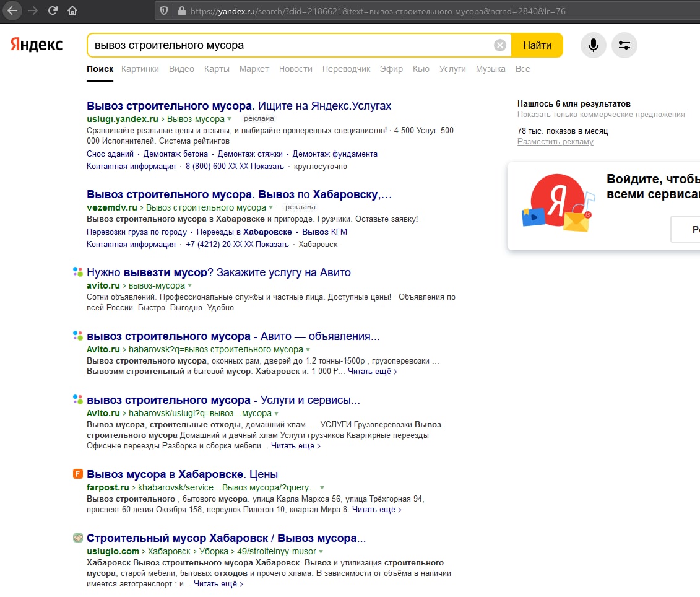Click the Яндекс logo
Viewport: 700px width, 597px height.
point(37,45)
